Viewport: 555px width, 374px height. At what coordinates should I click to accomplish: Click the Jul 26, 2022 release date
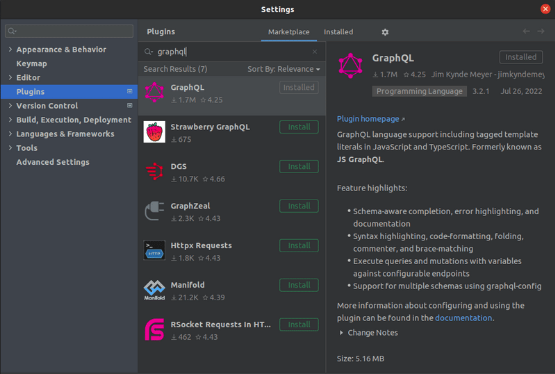click(x=521, y=91)
